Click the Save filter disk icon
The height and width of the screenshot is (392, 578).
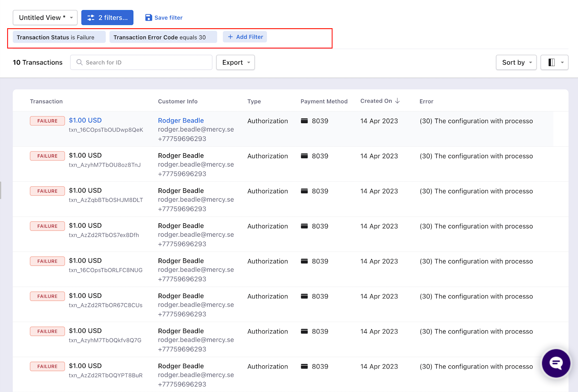pos(148,18)
